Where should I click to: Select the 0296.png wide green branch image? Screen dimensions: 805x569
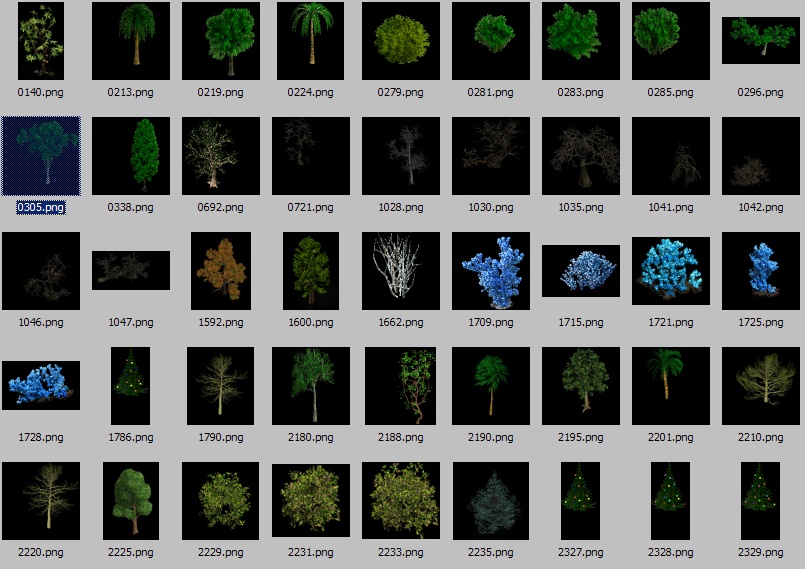click(761, 40)
